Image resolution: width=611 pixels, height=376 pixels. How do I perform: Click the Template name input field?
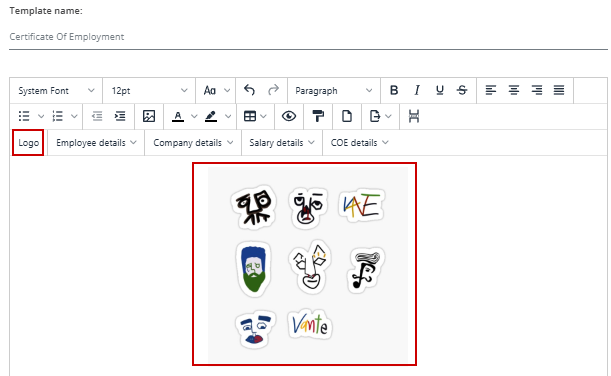click(308, 37)
